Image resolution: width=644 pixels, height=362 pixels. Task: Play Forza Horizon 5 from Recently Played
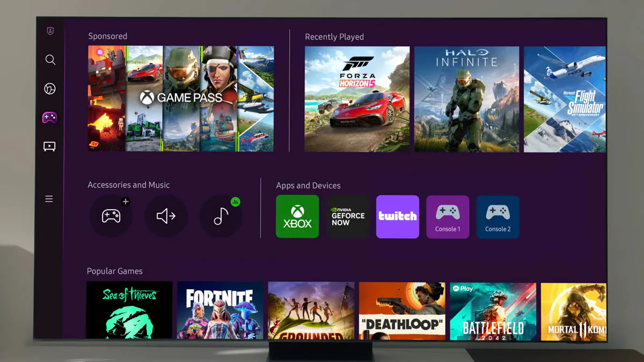[357, 99]
